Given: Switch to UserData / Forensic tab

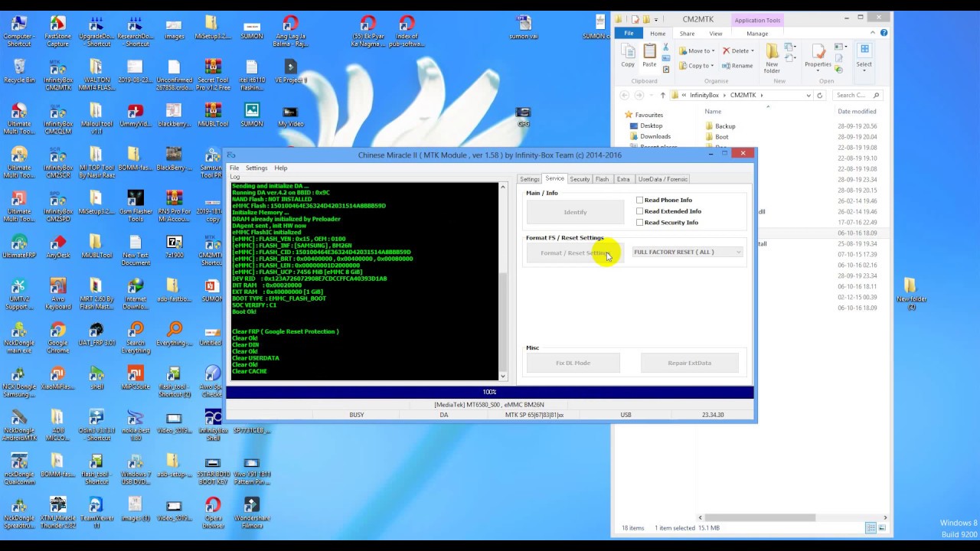Looking at the screenshot, I should tap(663, 179).
